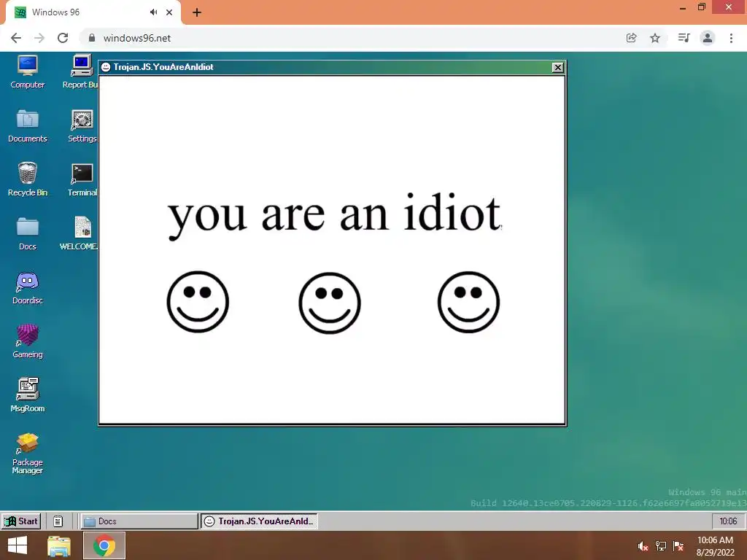747x560 pixels.
Task: Open the Gameing desktop icon
Action: point(27,341)
